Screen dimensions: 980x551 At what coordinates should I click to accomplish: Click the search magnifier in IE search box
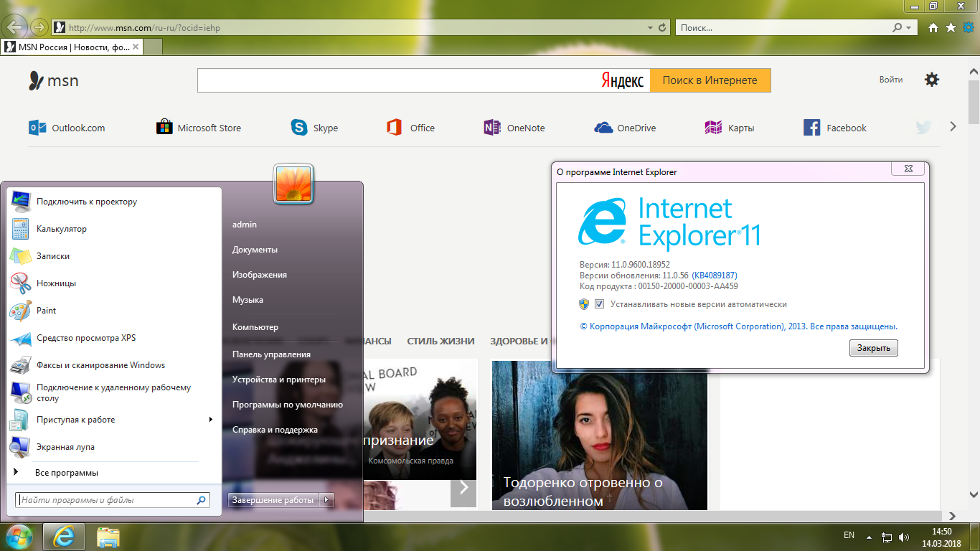coord(897,28)
